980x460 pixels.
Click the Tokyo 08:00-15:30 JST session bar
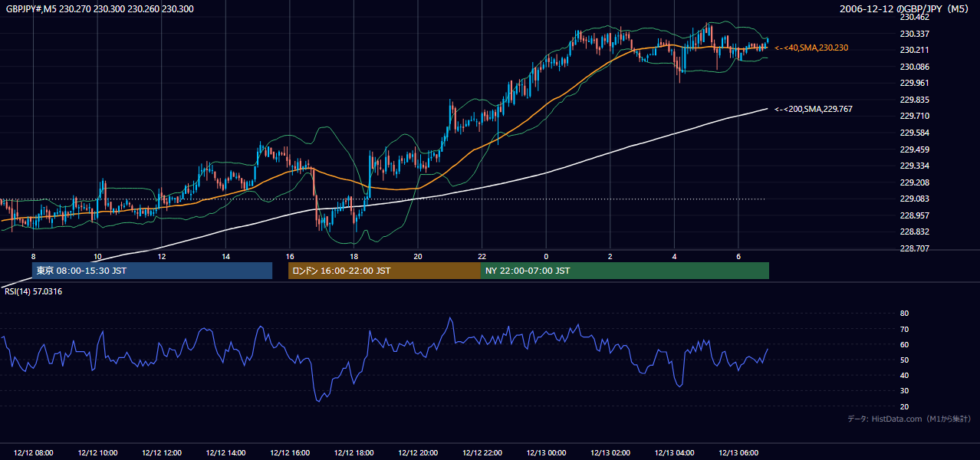click(152, 271)
